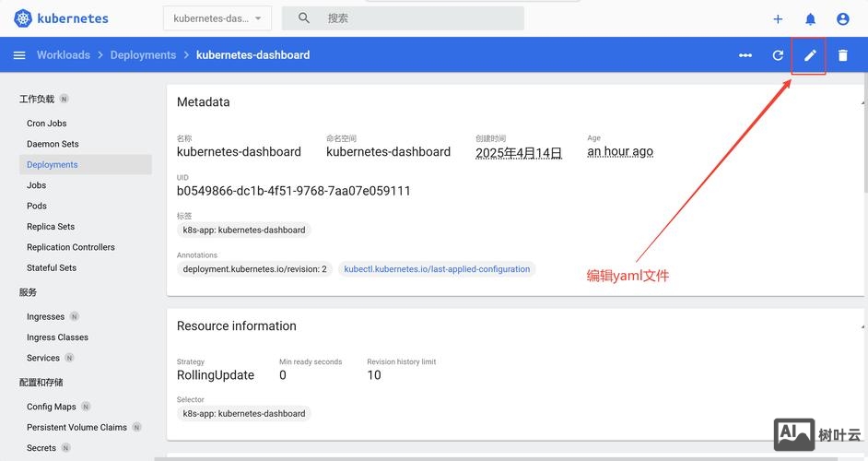Open Persistent Volume Claims in sidebar
The width and height of the screenshot is (868, 461).
(76, 427)
